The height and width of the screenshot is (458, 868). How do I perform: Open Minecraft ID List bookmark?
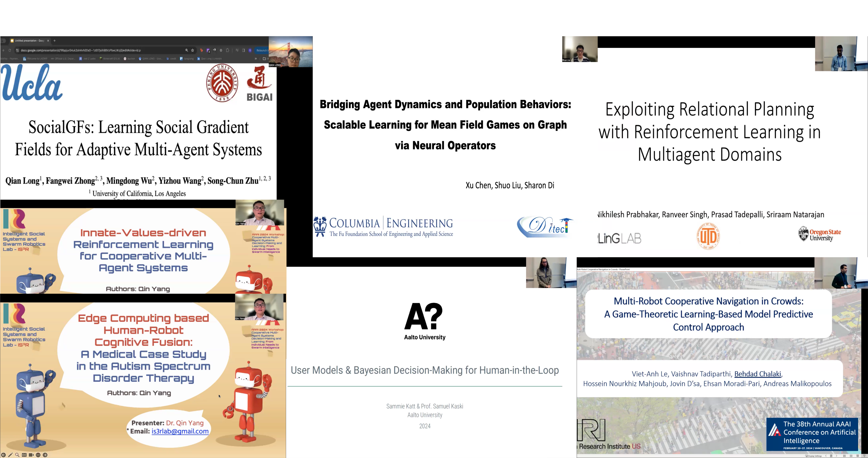(110, 59)
